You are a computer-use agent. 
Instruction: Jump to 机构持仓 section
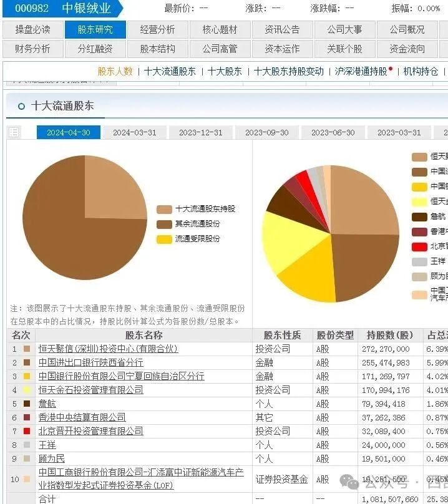point(421,71)
